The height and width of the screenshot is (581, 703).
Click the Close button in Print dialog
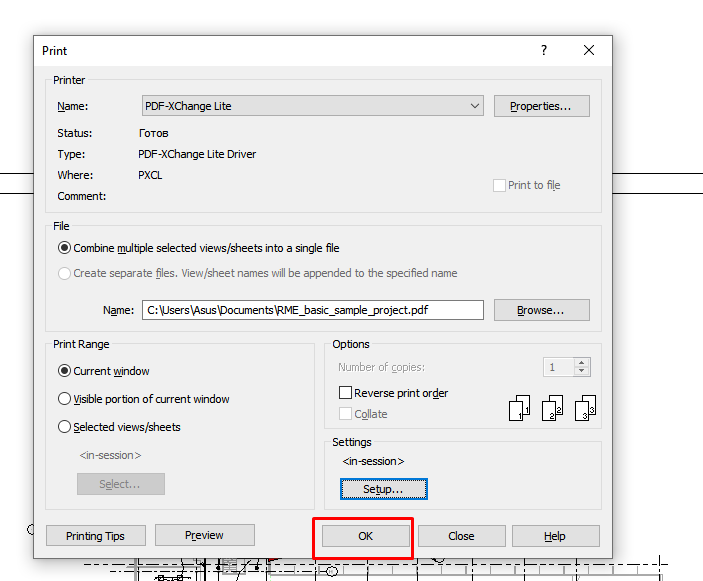coord(461,536)
